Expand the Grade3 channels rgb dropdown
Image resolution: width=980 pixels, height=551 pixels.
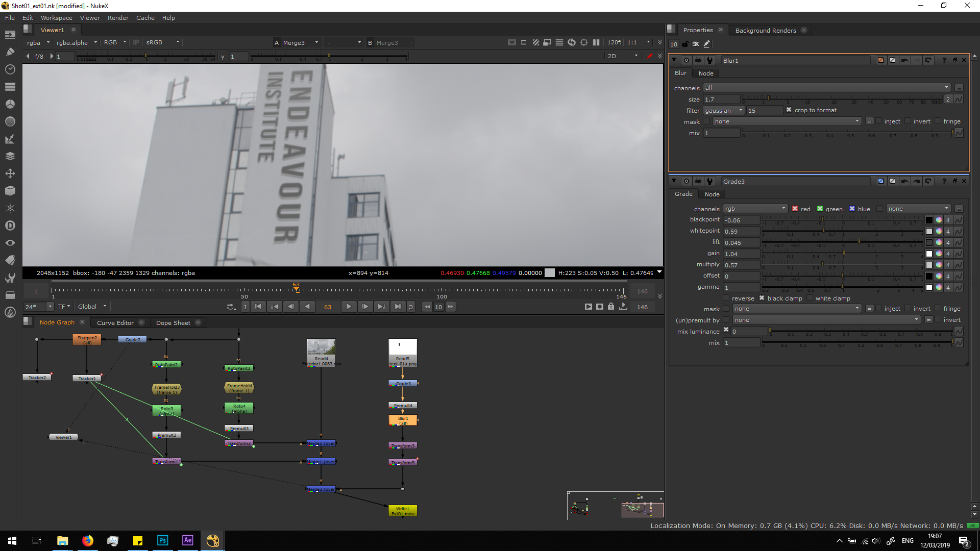(755, 209)
